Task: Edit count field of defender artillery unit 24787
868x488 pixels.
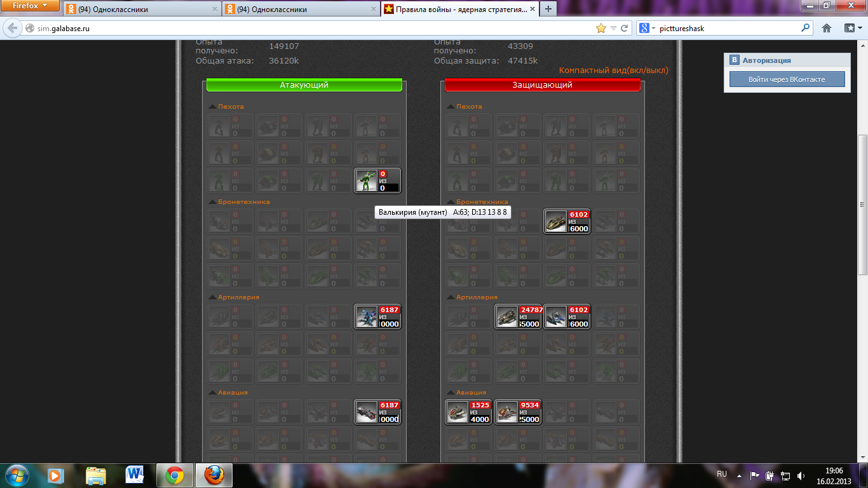Action: [529, 324]
